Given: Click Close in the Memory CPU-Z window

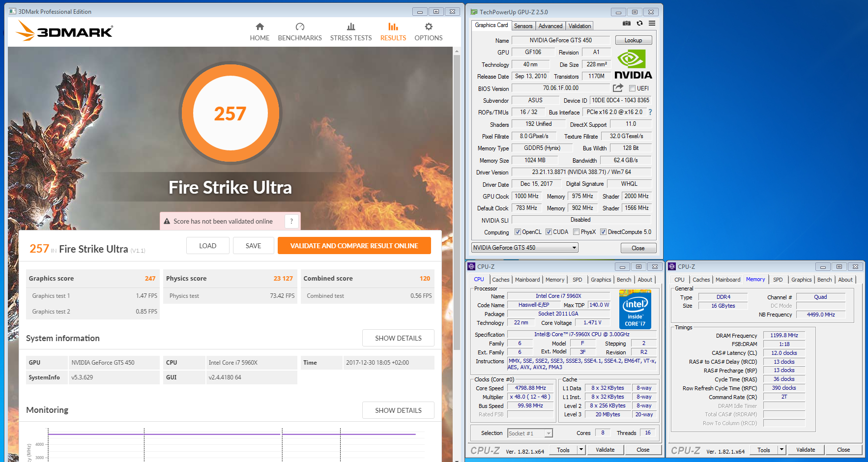Looking at the screenshot, I should tap(843, 450).
